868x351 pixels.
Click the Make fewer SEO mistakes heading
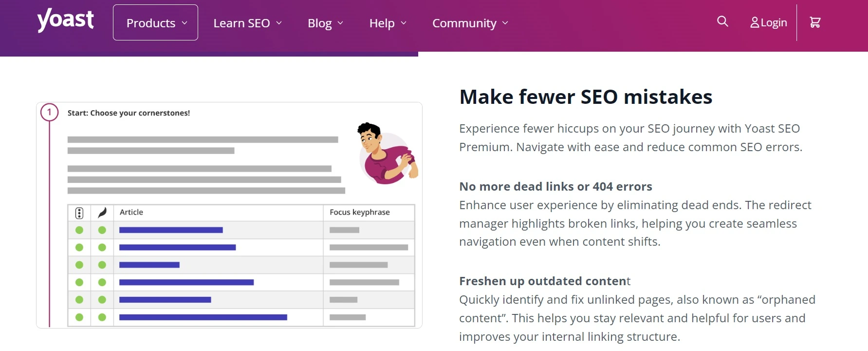pos(586,97)
